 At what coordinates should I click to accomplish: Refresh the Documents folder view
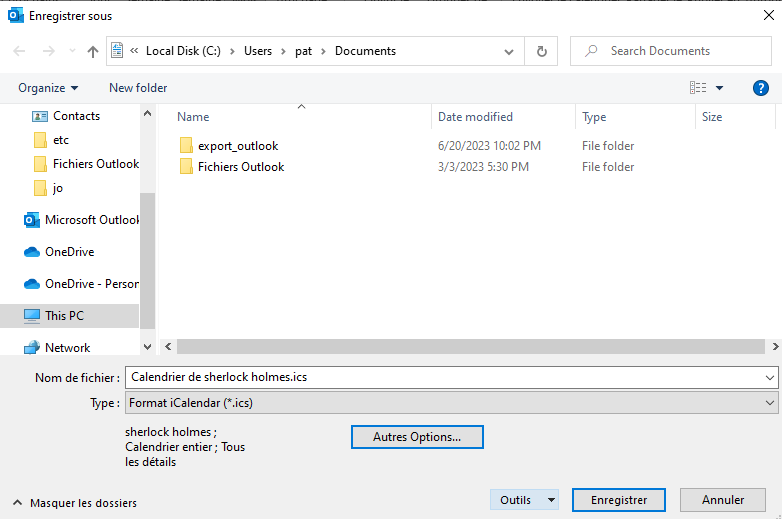[541, 51]
